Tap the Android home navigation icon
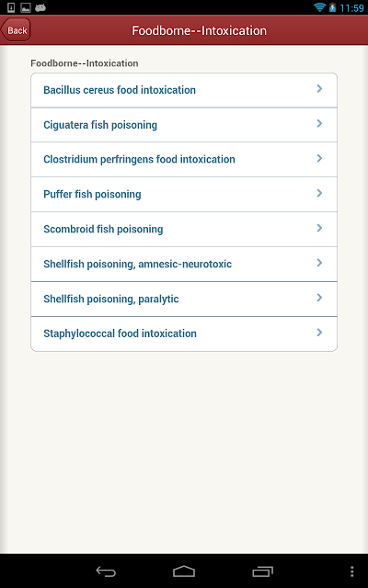 click(184, 571)
